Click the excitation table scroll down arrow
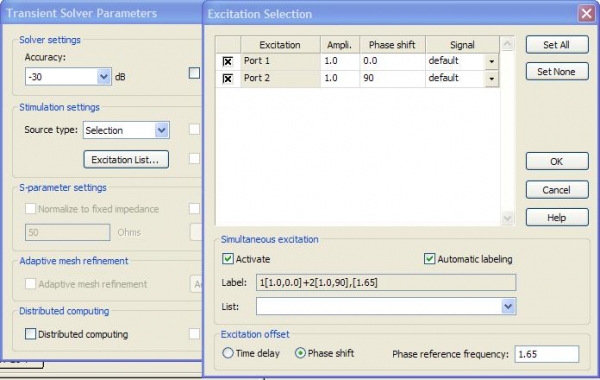The width and height of the screenshot is (600, 380). (x=507, y=218)
